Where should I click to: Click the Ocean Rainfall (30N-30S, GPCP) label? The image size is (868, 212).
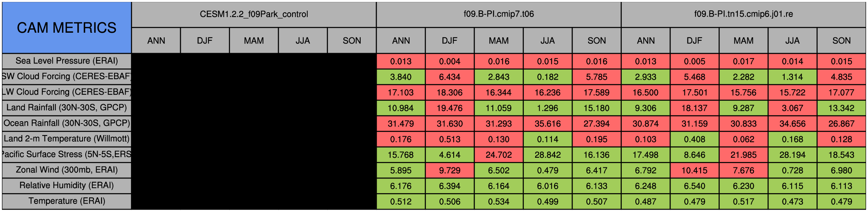(67, 124)
